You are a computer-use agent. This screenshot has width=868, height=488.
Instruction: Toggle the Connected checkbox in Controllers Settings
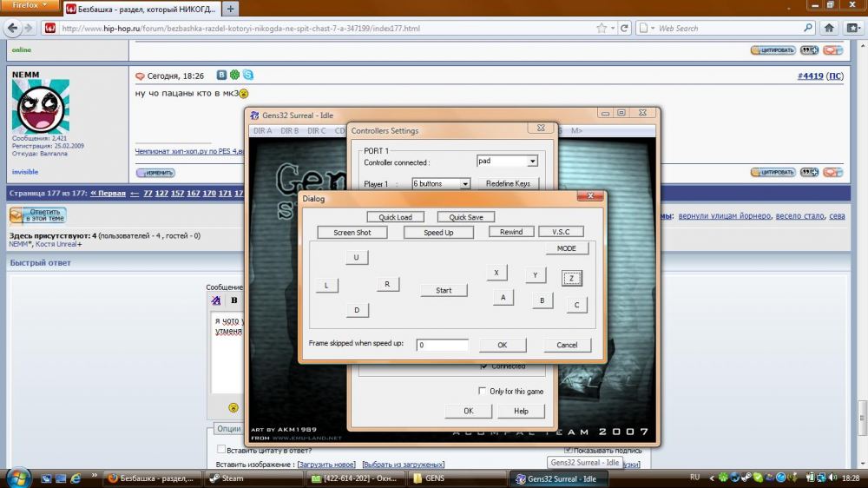pos(483,366)
